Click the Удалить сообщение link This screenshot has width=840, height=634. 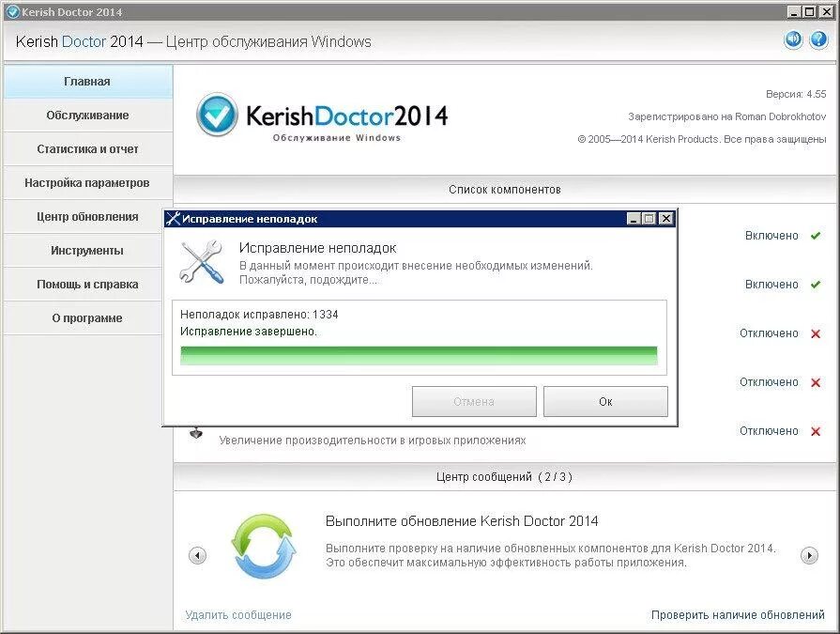(x=238, y=614)
